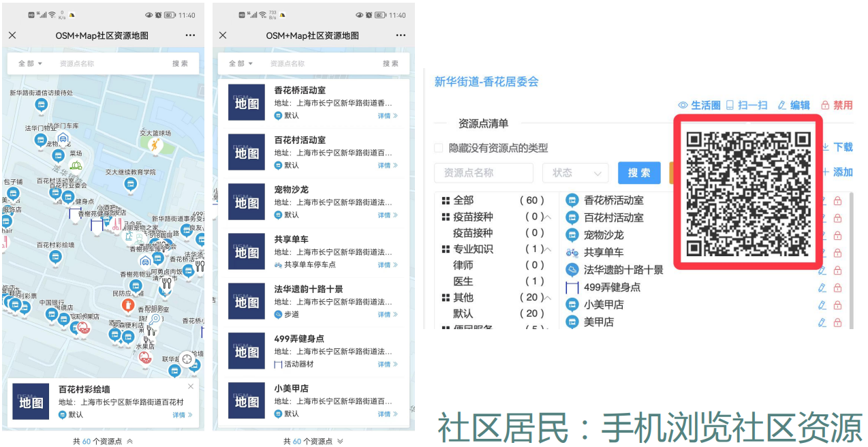Click the lock icon for 法华遗韵十路十景

(x=837, y=271)
